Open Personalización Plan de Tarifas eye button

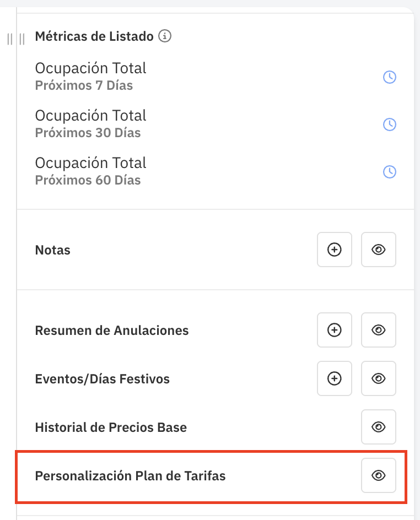379,475
